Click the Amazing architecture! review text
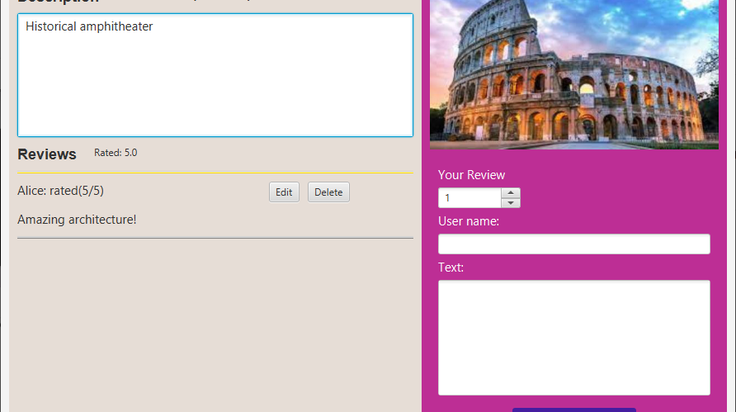 click(77, 220)
